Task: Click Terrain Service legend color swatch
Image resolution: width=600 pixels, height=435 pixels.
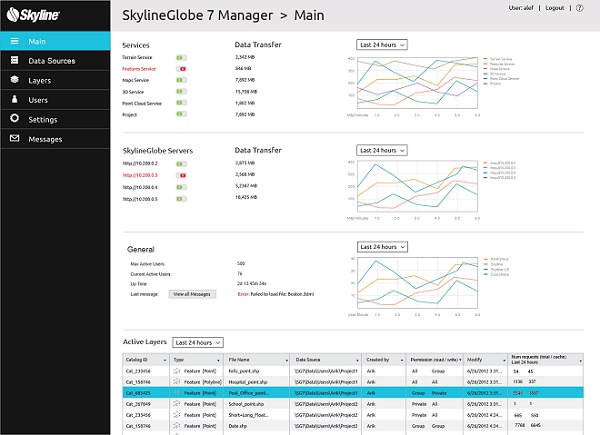Action: point(484,59)
